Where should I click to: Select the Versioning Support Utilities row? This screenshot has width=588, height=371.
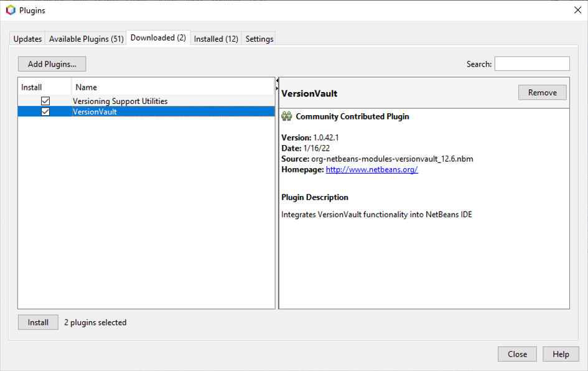[146, 101]
